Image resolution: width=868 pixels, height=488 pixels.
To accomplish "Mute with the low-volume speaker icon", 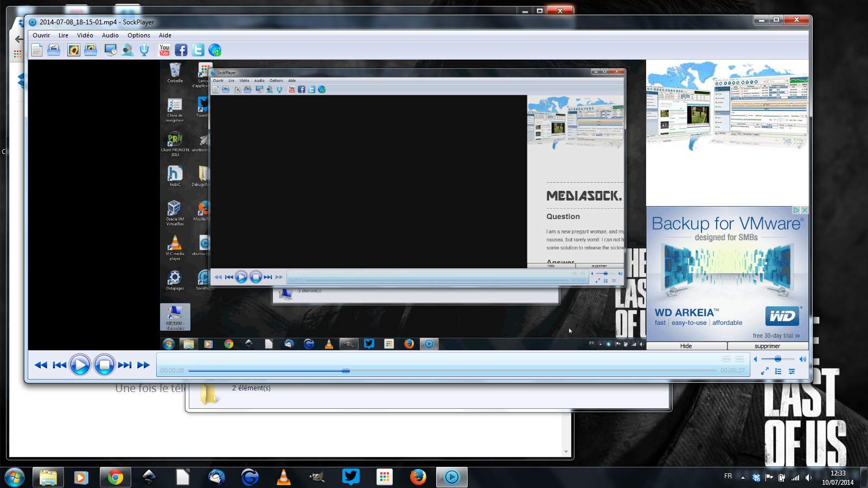I will click(755, 359).
